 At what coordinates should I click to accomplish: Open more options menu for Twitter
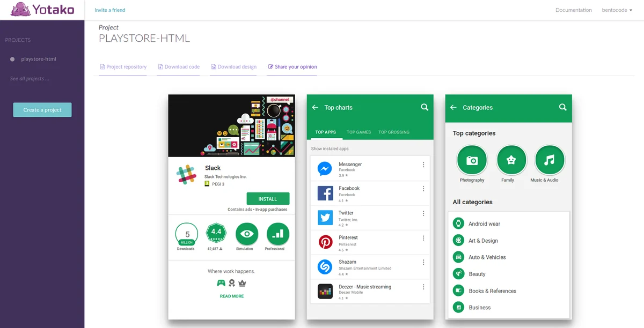coord(423,213)
